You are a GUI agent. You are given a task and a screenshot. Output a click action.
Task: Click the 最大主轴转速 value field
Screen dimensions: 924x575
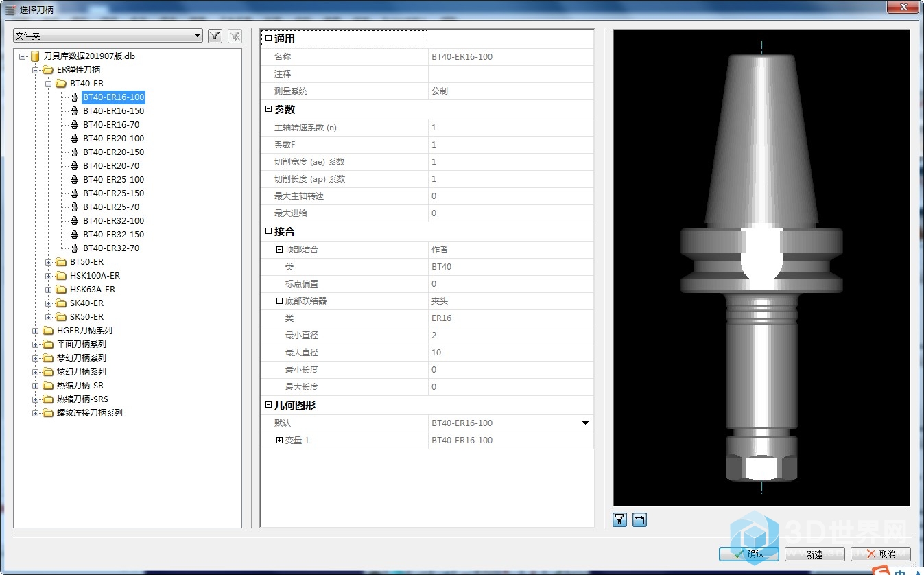511,196
